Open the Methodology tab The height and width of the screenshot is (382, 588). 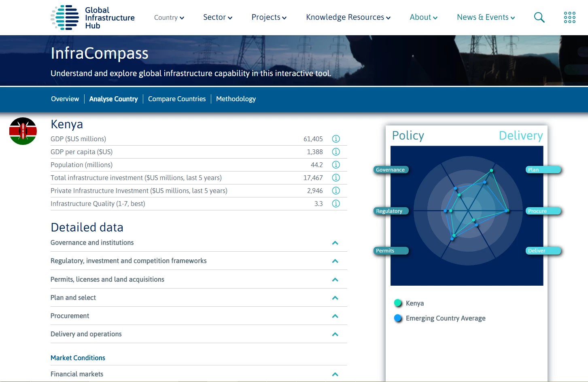(236, 99)
